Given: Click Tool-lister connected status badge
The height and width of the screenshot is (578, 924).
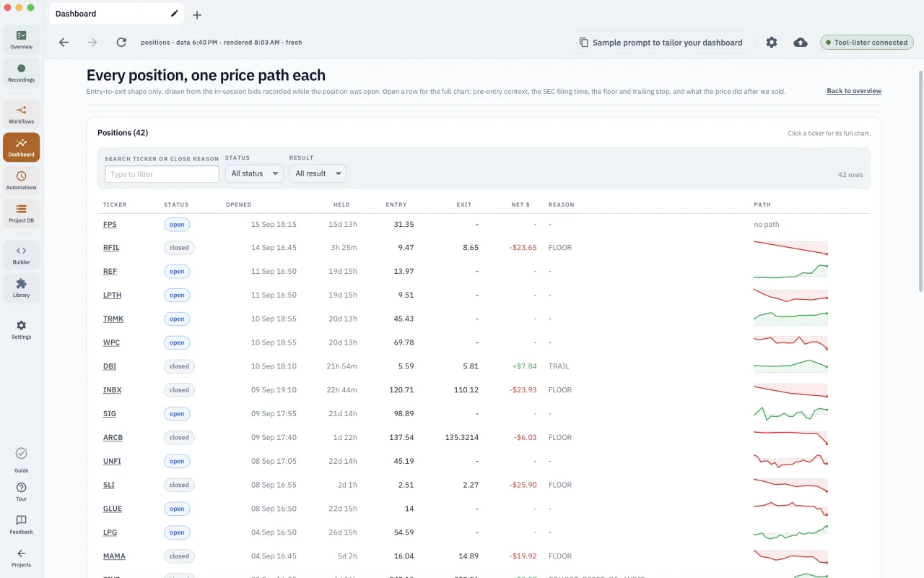Looking at the screenshot, I should coord(867,43).
